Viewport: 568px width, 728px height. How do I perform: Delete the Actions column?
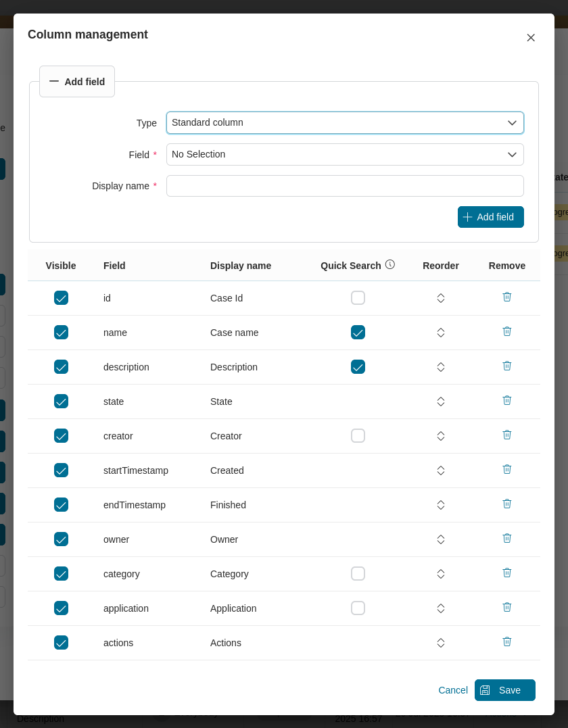tap(507, 641)
